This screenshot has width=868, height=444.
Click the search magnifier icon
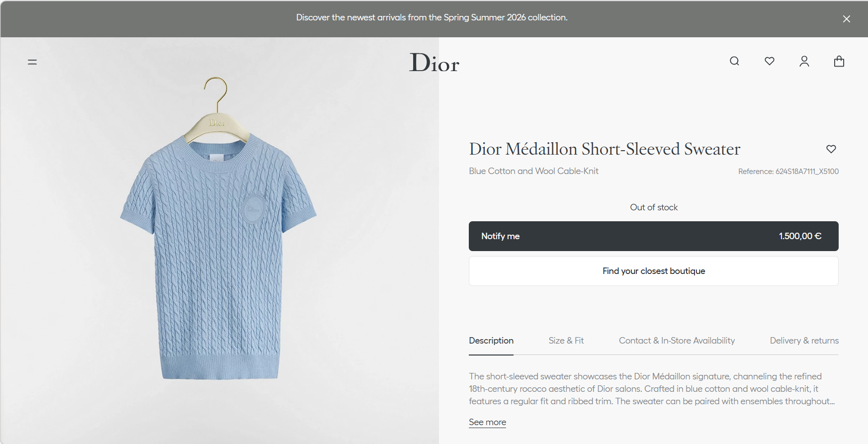734,61
